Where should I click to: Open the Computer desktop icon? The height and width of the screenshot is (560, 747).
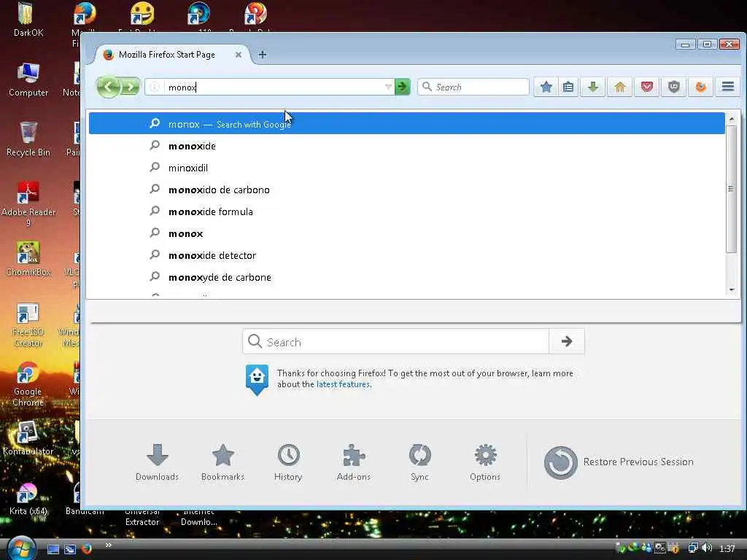pos(28,79)
